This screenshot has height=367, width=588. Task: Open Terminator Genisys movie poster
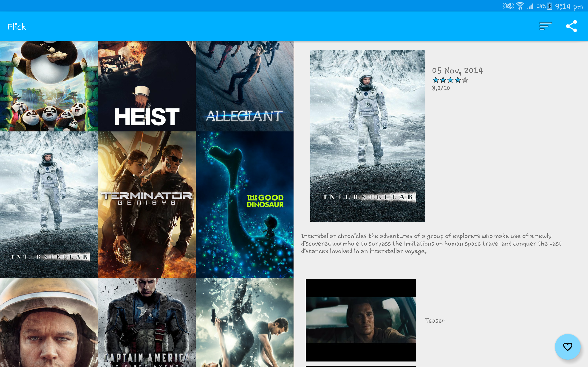pos(147,204)
